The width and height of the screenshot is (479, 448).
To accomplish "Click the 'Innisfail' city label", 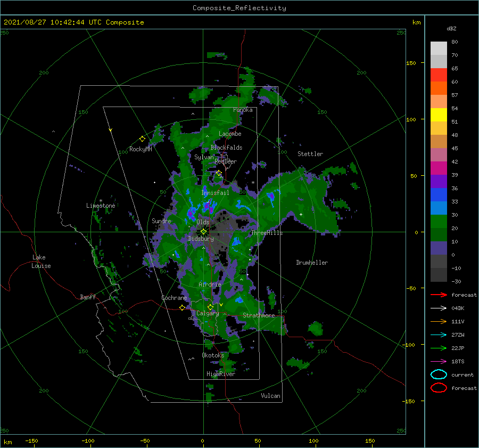I will coord(215,193).
